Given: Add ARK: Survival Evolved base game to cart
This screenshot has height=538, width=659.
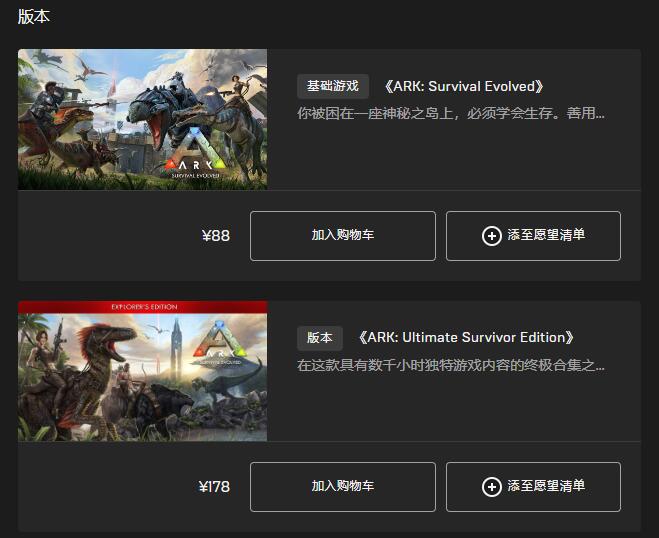Looking at the screenshot, I should tap(343, 236).
